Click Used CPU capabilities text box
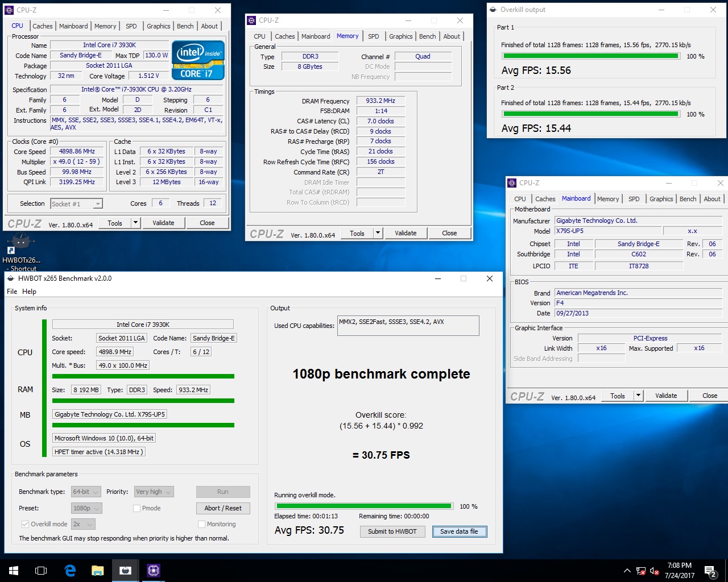 [408, 326]
